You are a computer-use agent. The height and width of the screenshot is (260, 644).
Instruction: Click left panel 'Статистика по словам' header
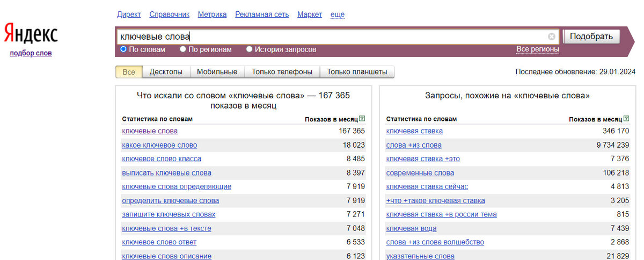pos(157,119)
